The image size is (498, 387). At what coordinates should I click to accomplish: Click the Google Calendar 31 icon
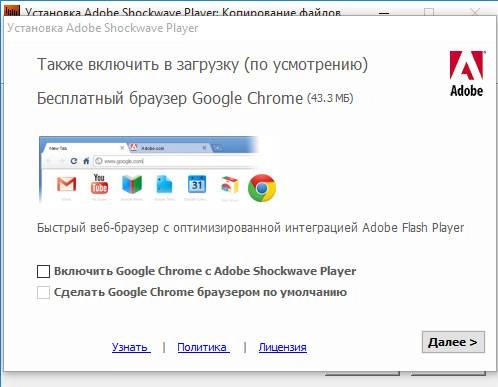click(x=197, y=184)
